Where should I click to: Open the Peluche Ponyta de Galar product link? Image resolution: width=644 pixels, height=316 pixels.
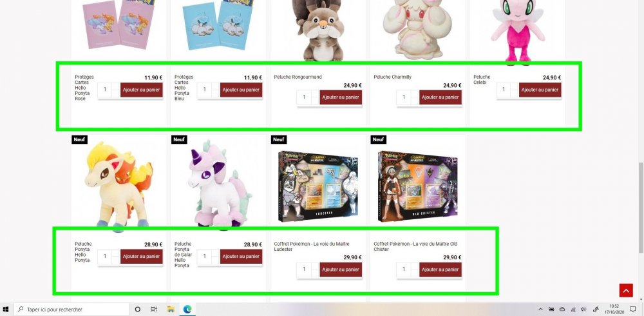pyautogui.click(x=183, y=255)
